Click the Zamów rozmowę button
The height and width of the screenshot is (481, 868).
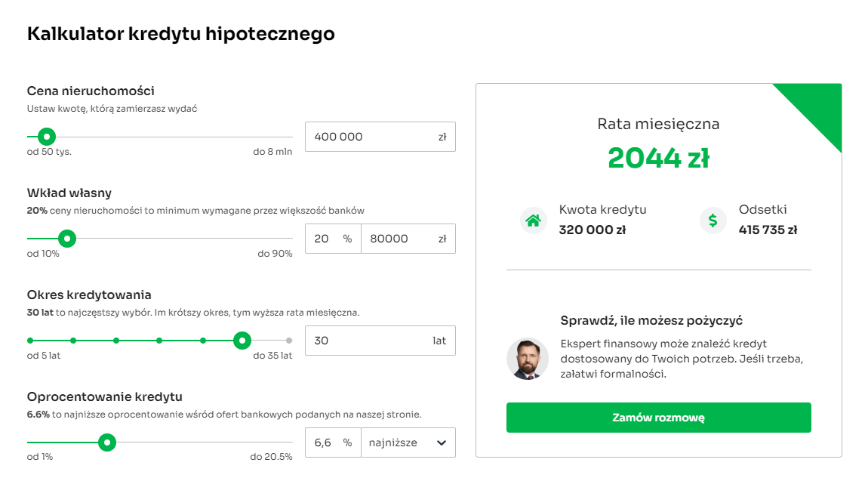(658, 418)
